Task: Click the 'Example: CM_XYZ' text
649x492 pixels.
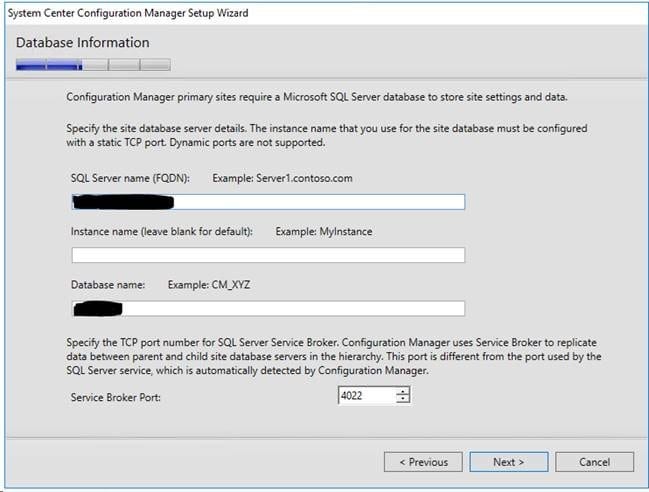Action: click(209, 285)
